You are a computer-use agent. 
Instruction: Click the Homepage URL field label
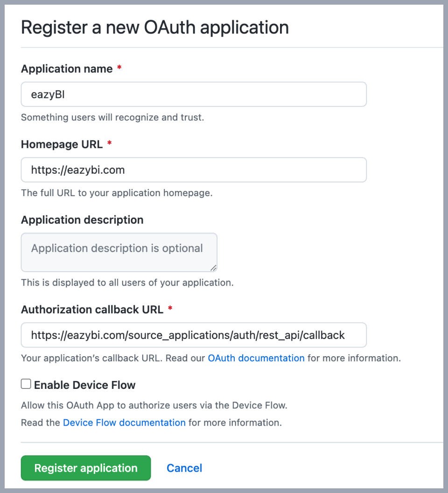(x=62, y=144)
